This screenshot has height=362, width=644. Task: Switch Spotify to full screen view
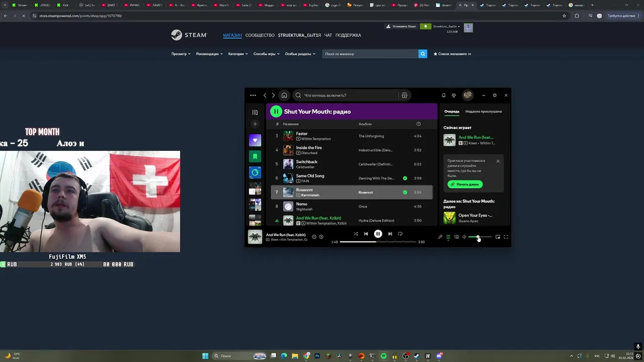click(x=506, y=237)
